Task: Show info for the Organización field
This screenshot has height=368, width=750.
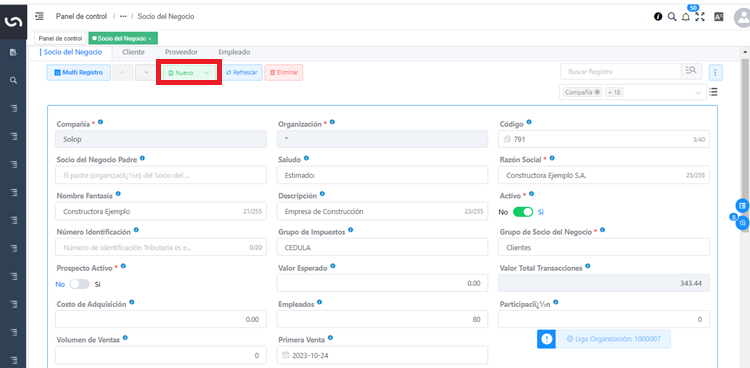Action: pos(332,123)
